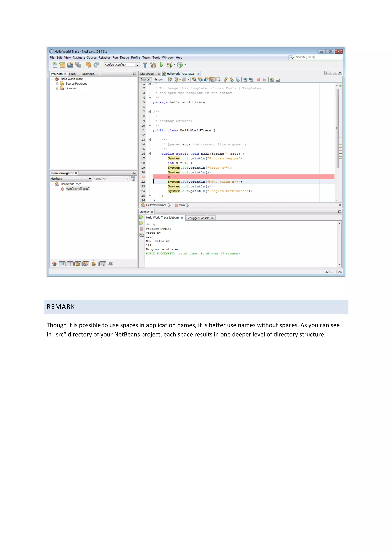Run the project with green play icon

point(162,65)
